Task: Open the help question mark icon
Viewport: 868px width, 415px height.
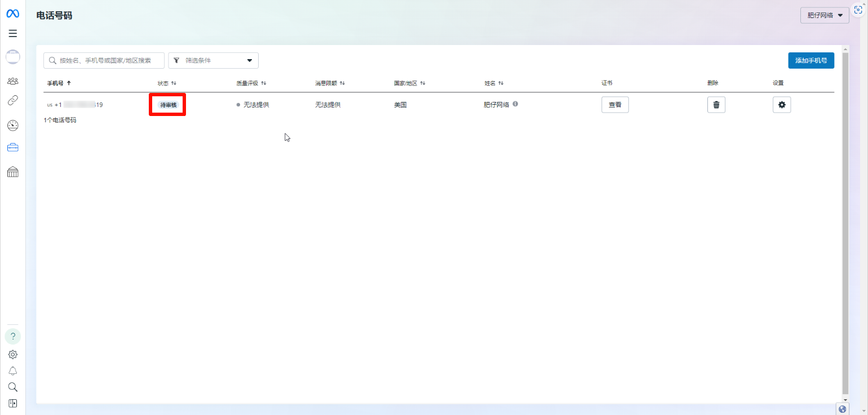Action: click(x=12, y=337)
